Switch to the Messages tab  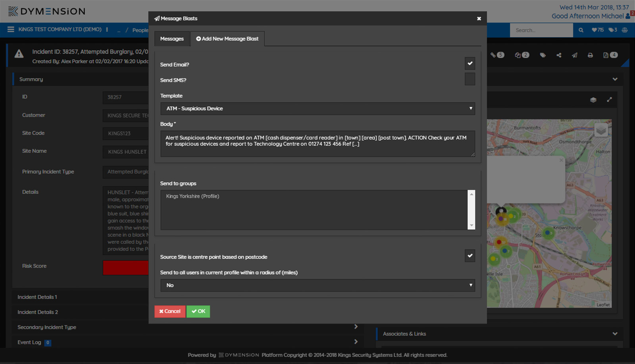coord(172,39)
